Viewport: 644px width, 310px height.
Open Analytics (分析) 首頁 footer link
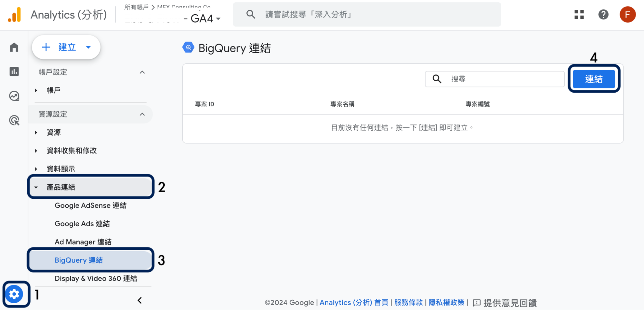354,303
